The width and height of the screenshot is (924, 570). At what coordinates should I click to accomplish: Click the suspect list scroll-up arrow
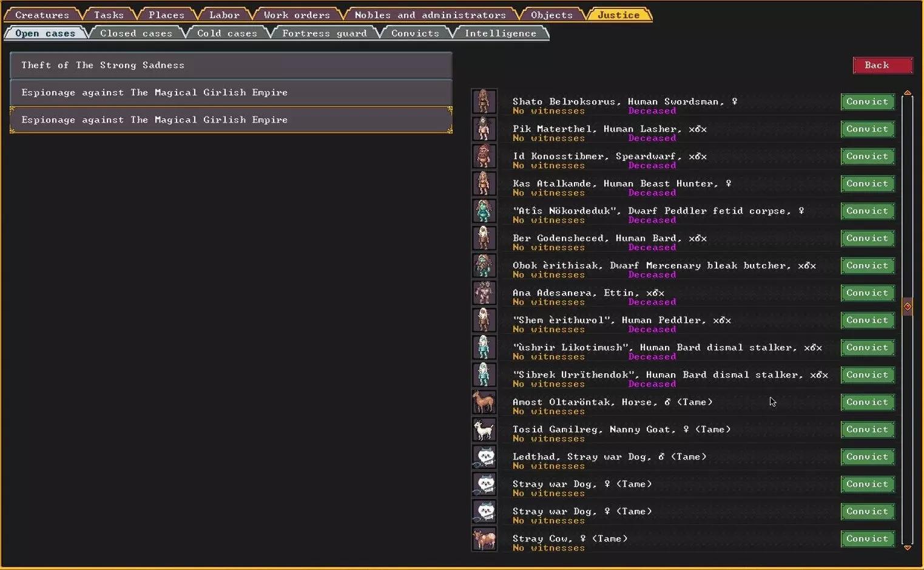pyautogui.click(x=908, y=93)
